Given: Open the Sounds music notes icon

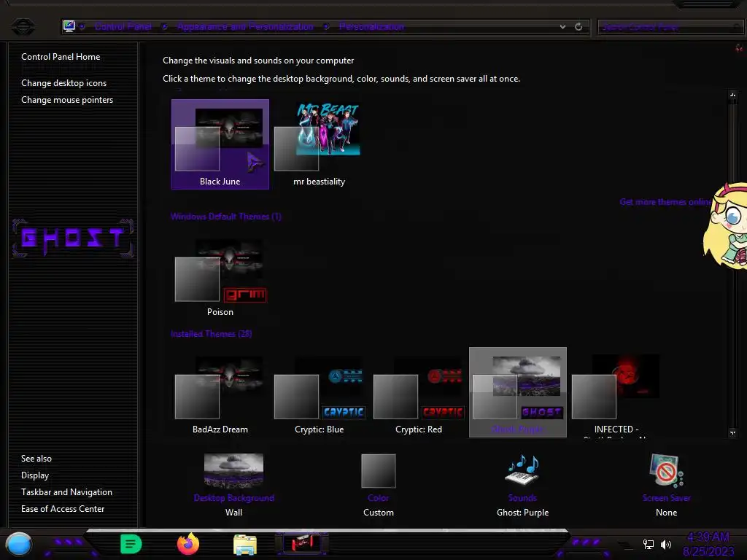Looking at the screenshot, I should (522, 470).
